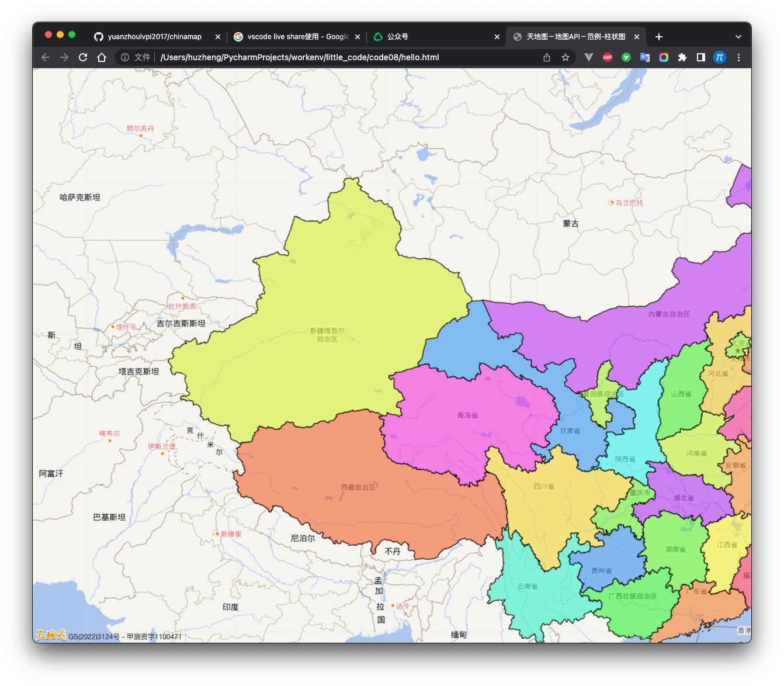Reload the current page
This screenshot has width=784, height=686.
click(x=83, y=57)
